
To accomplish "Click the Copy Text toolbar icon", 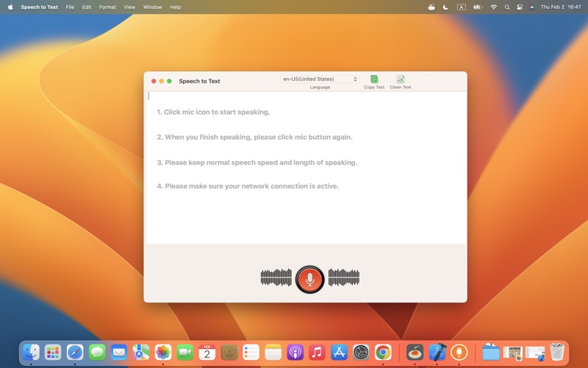I will (x=374, y=79).
